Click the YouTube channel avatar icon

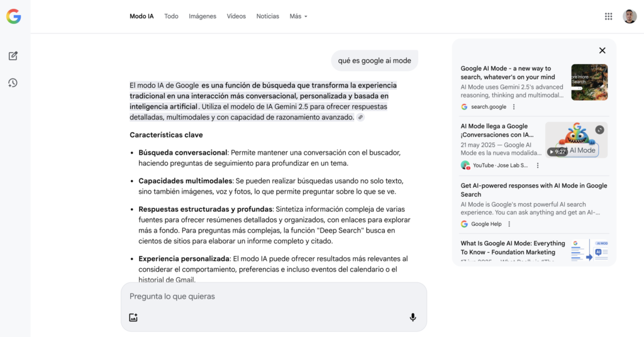point(465,165)
